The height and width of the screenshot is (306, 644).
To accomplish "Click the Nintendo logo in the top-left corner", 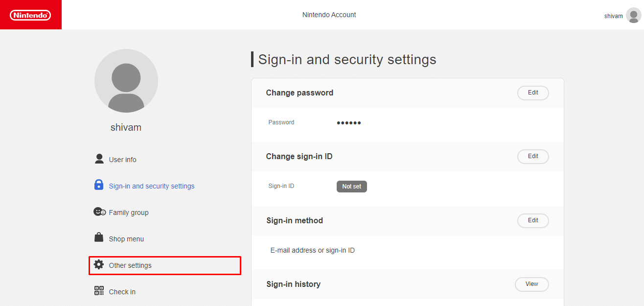I will (30, 15).
